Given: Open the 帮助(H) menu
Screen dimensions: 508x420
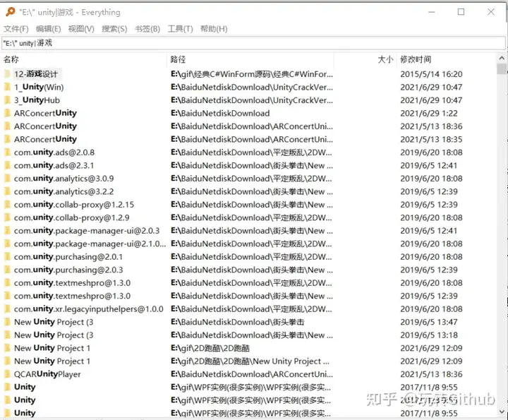Looking at the screenshot, I should pos(214,29).
